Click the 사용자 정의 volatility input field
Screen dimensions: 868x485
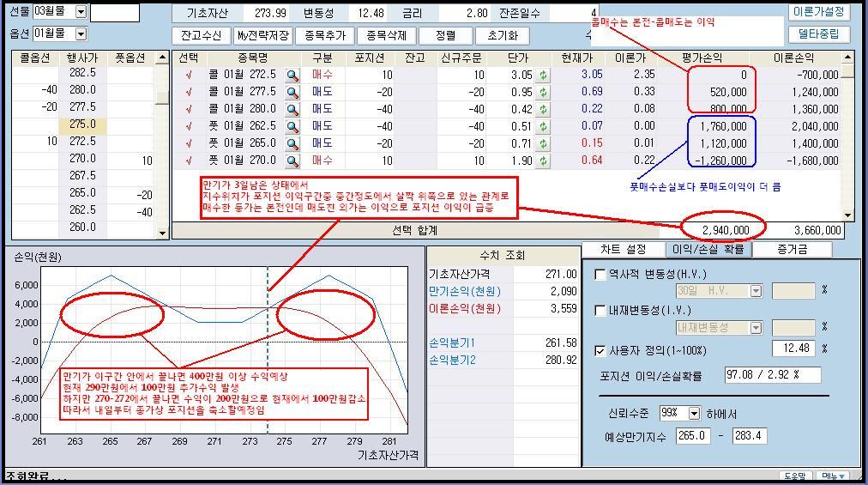click(x=793, y=349)
